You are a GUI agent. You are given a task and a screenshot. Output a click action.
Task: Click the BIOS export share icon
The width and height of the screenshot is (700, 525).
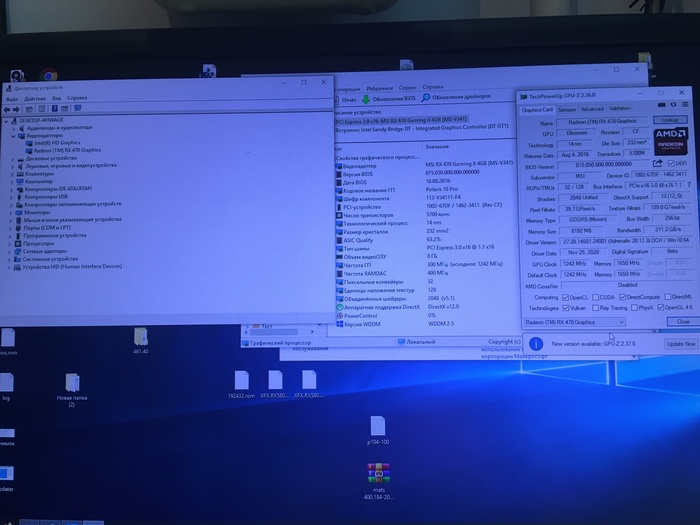click(x=660, y=164)
